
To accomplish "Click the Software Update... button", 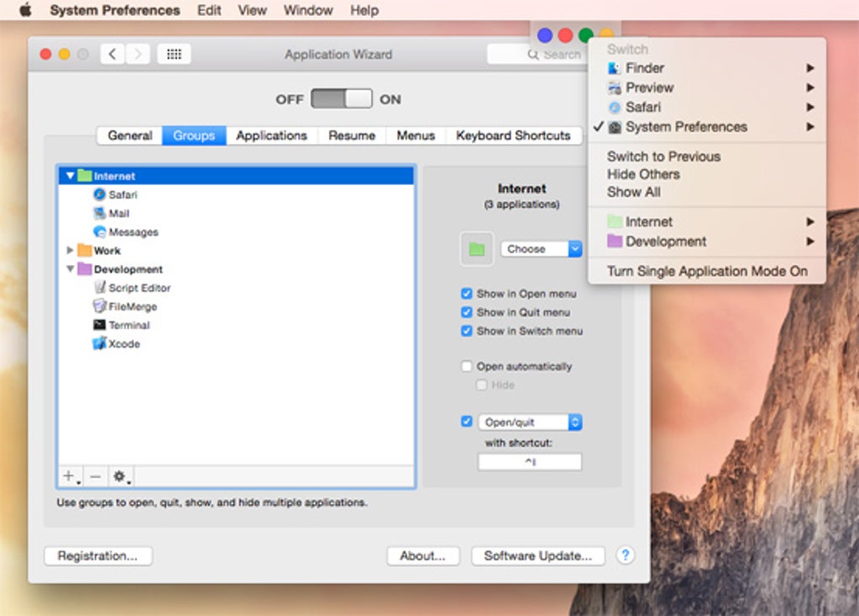I will [538, 555].
